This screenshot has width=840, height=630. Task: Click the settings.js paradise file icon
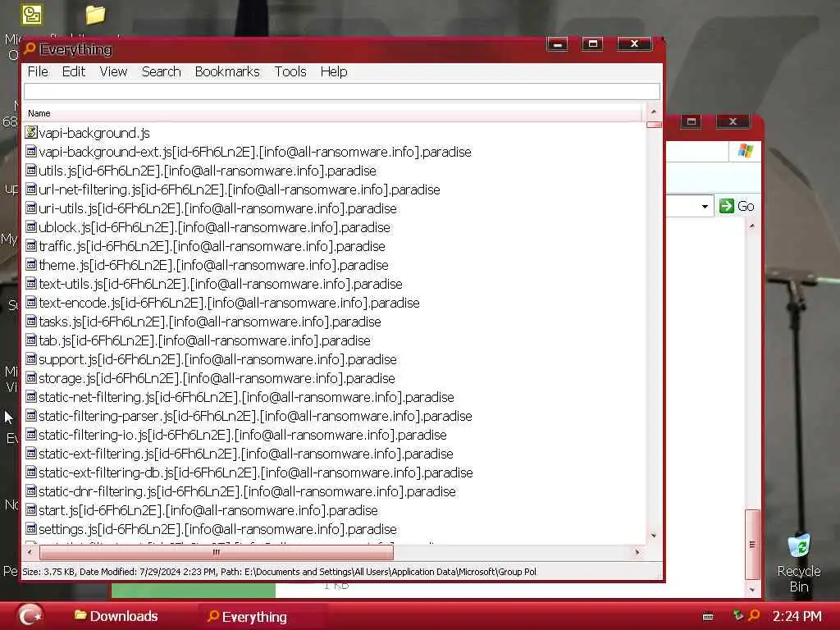click(31, 529)
